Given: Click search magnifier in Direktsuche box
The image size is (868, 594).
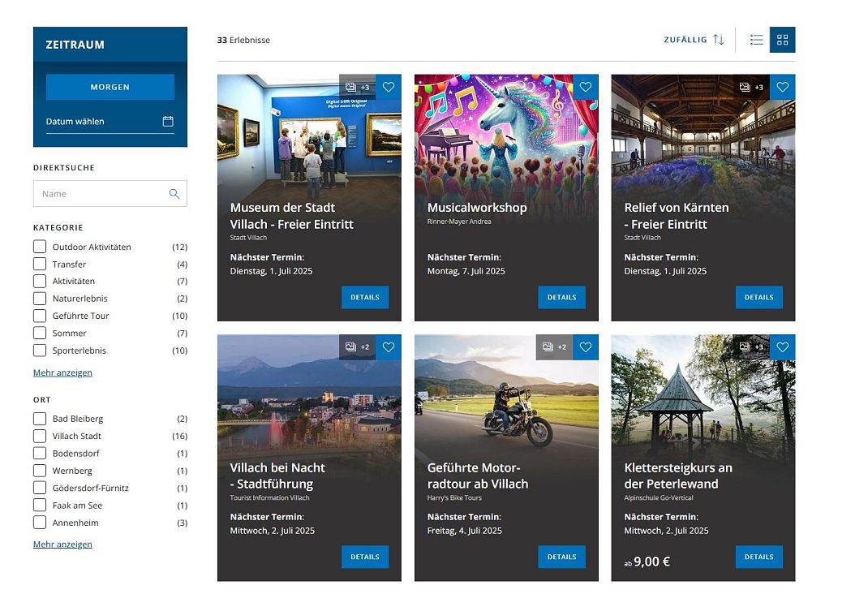Looking at the screenshot, I should tap(174, 194).
